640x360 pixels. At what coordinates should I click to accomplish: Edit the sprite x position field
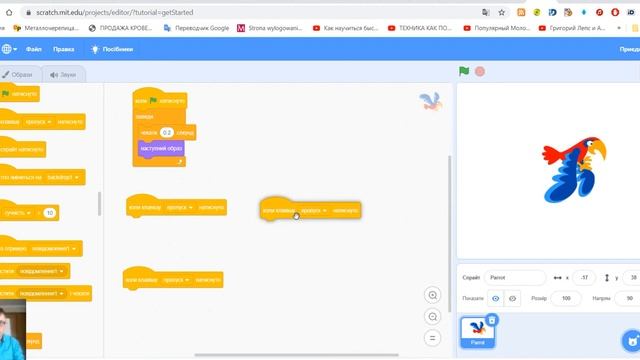pos(584,278)
